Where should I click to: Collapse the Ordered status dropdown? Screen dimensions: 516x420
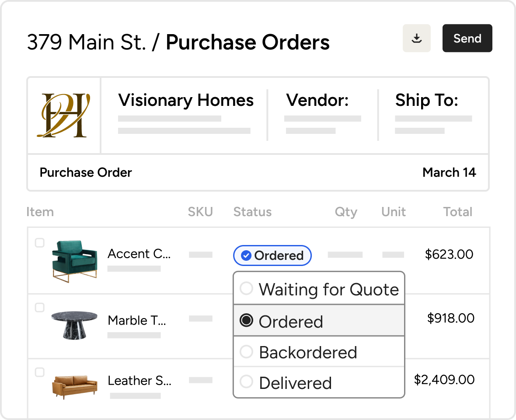point(272,255)
